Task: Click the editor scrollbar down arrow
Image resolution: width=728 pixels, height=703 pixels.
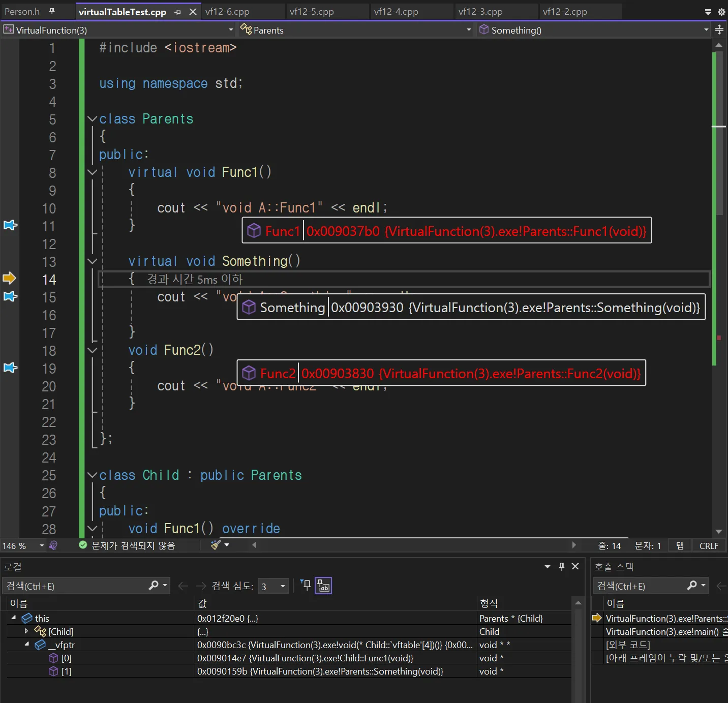Action: tap(719, 531)
